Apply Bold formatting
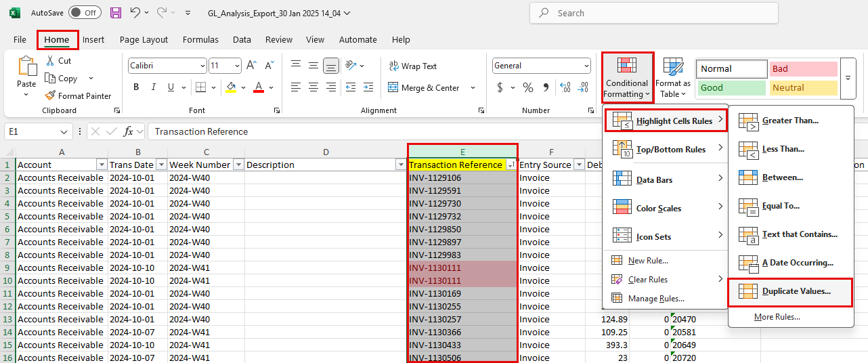This screenshot has height=363, width=868. click(x=136, y=87)
